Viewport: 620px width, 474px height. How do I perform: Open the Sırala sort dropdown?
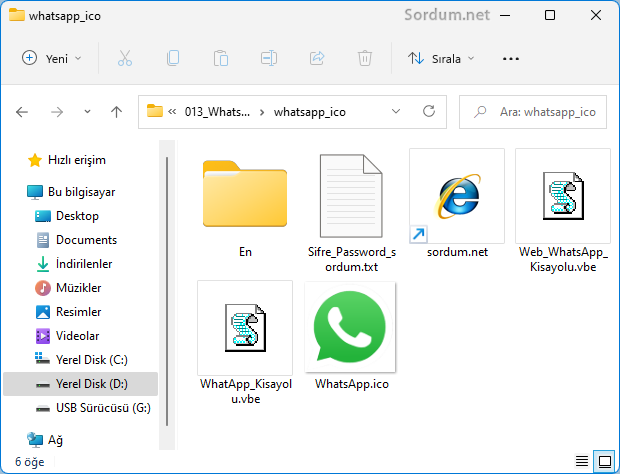(441, 59)
